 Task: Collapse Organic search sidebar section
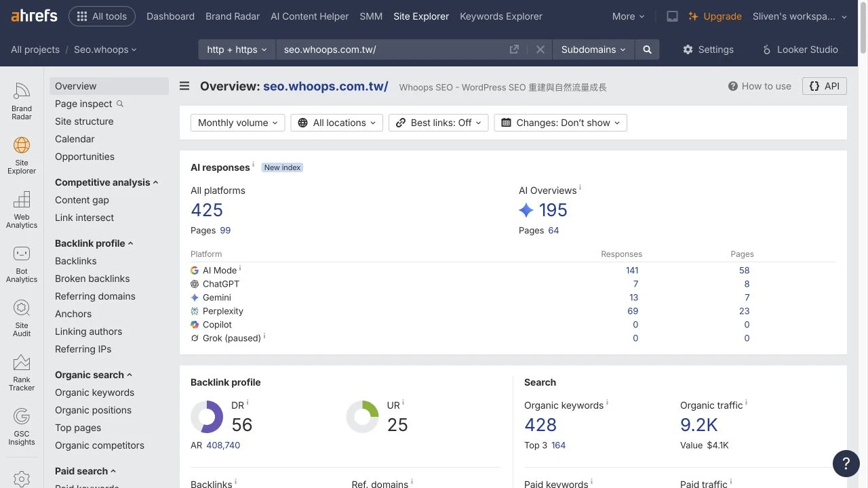[x=94, y=375]
